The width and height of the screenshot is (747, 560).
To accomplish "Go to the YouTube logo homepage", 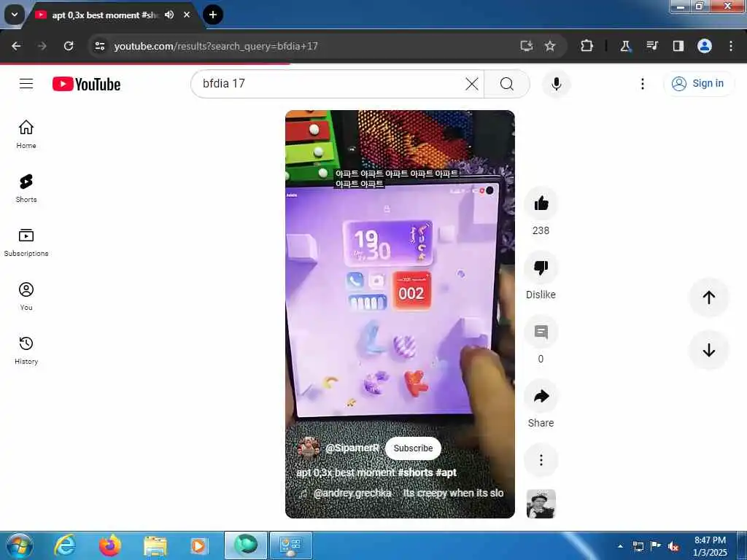I will tap(86, 85).
